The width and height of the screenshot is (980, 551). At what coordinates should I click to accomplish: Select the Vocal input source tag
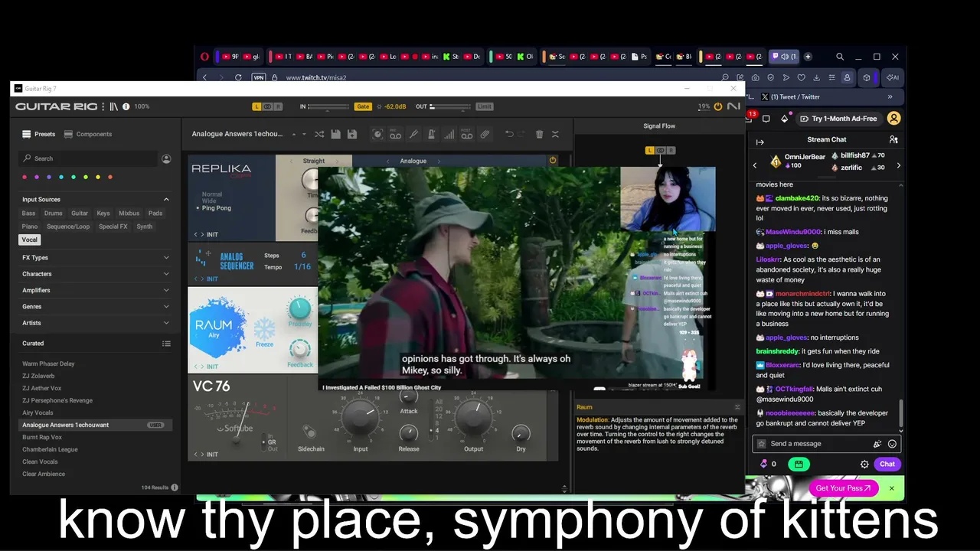[30, 240]
